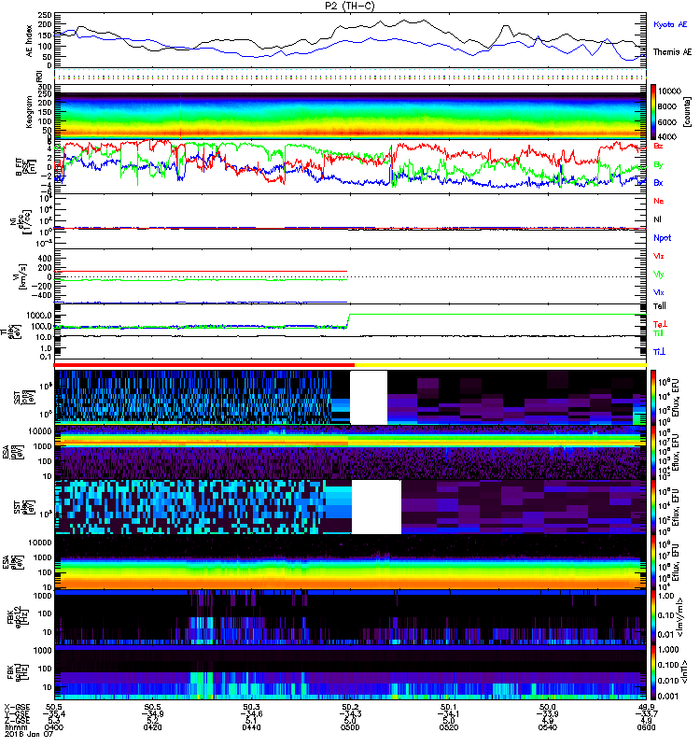Click the SST electron Eflux color bar
Screen dimensions: 700x747
coord(652,507)
